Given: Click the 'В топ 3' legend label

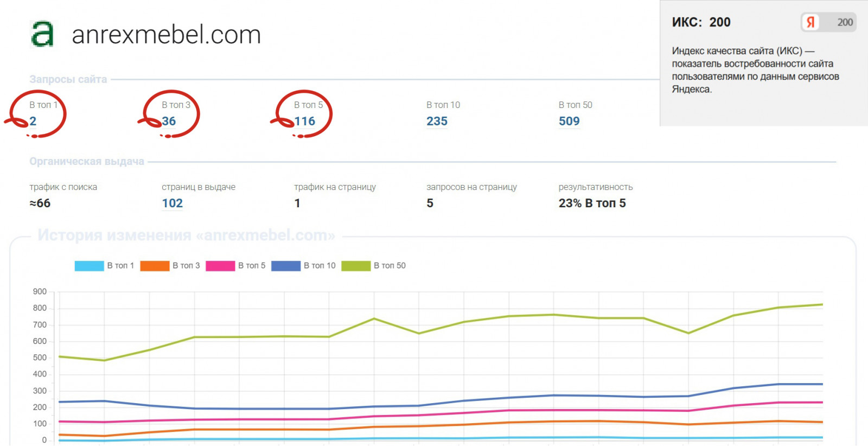Looking at the screenshot, I should point(186,266).
